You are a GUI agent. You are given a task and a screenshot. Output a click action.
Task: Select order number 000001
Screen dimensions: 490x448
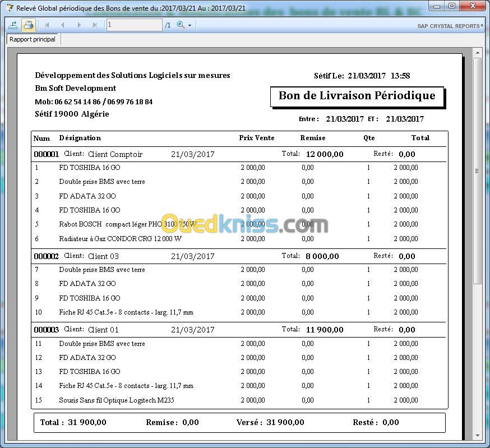(46, 154)
